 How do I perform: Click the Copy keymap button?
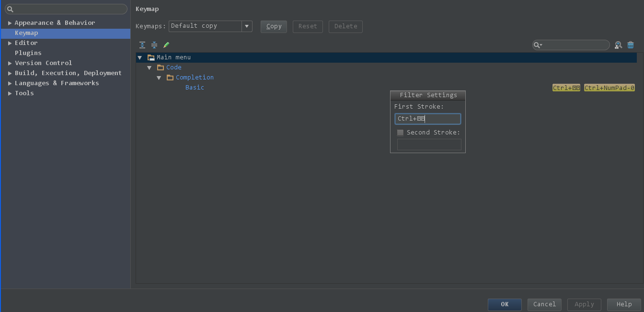(274, 26)
